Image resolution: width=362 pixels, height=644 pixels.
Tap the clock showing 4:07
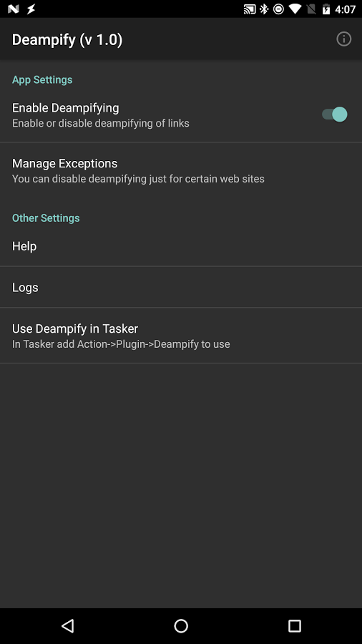tap(345, 9)
